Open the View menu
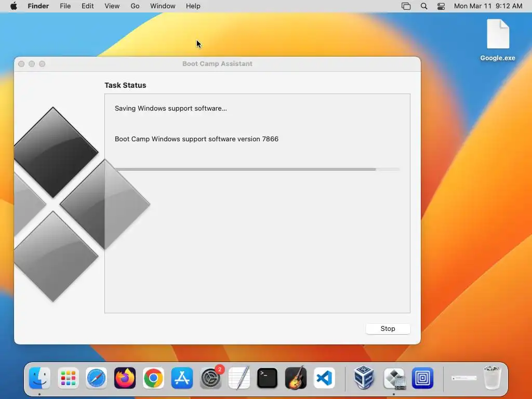Image resolution: width=532 pixels, height=399 pixels. tap(112, 6)
